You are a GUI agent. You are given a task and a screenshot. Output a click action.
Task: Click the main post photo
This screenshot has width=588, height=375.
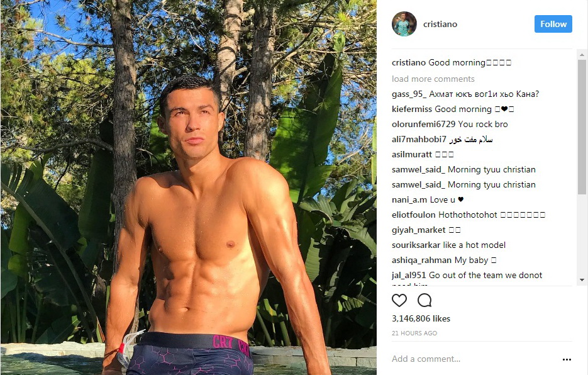coord(188,187)
